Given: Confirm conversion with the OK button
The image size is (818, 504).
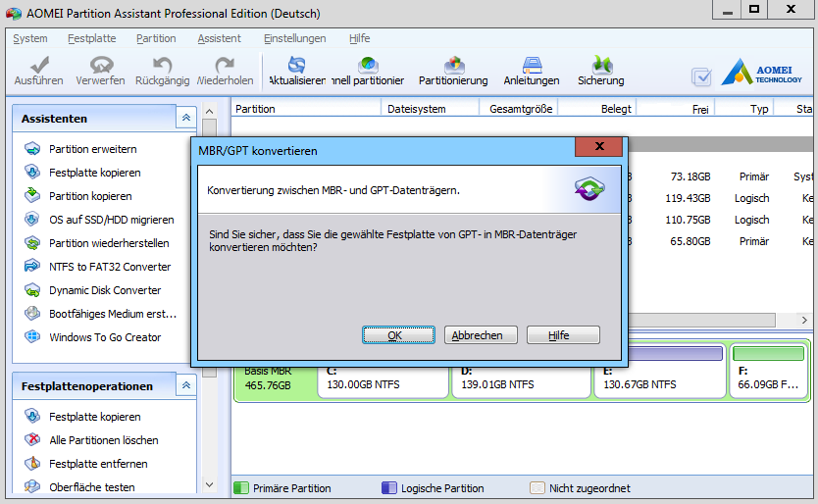Looking at the screenshot, I should coord(398,335).
